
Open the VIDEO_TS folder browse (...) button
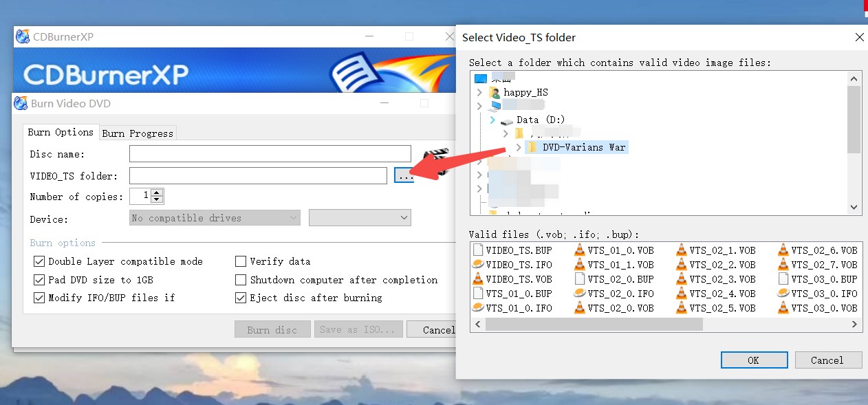pyautogui.click(x=405, y=176)
